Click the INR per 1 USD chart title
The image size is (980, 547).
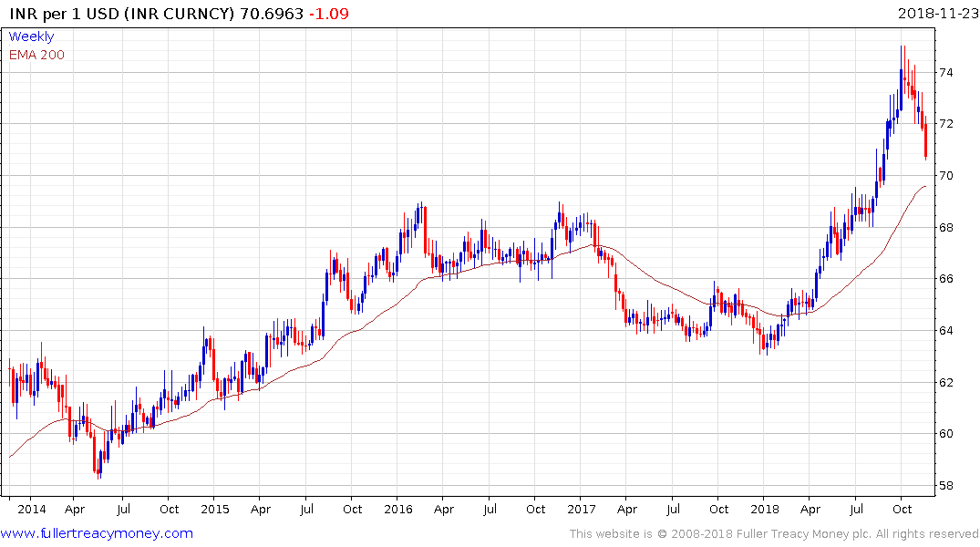[x=122, y=13]
